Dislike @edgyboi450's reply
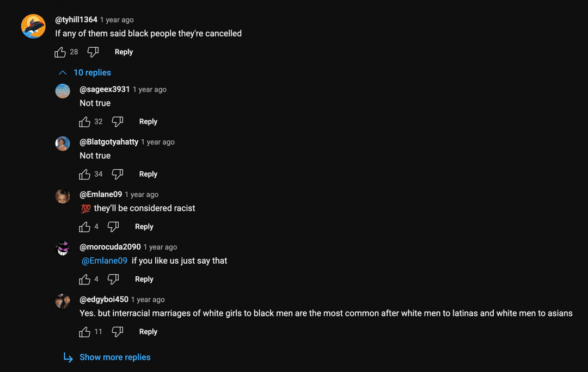This screenshot has width=588, height=372. (118, 332)
